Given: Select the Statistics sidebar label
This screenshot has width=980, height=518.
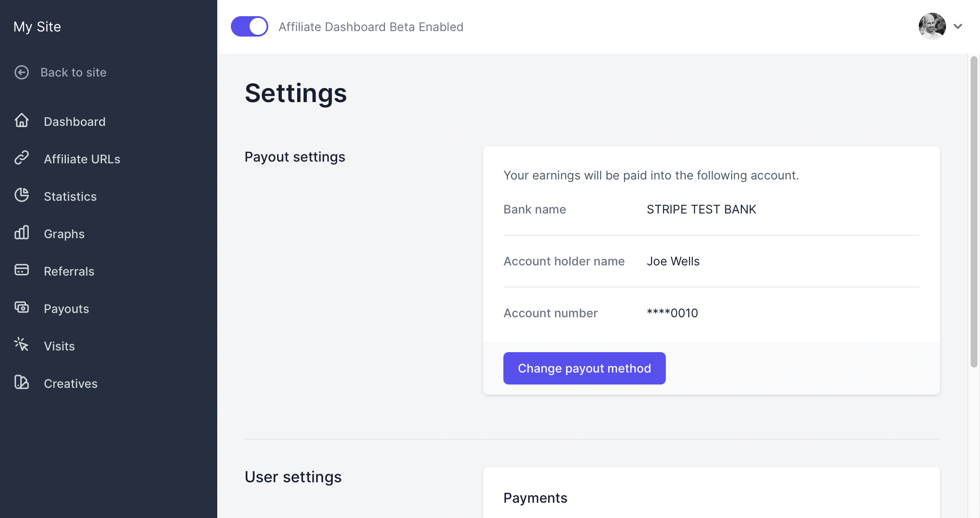Looking at the screenshot, I should (x=70, y=196).
